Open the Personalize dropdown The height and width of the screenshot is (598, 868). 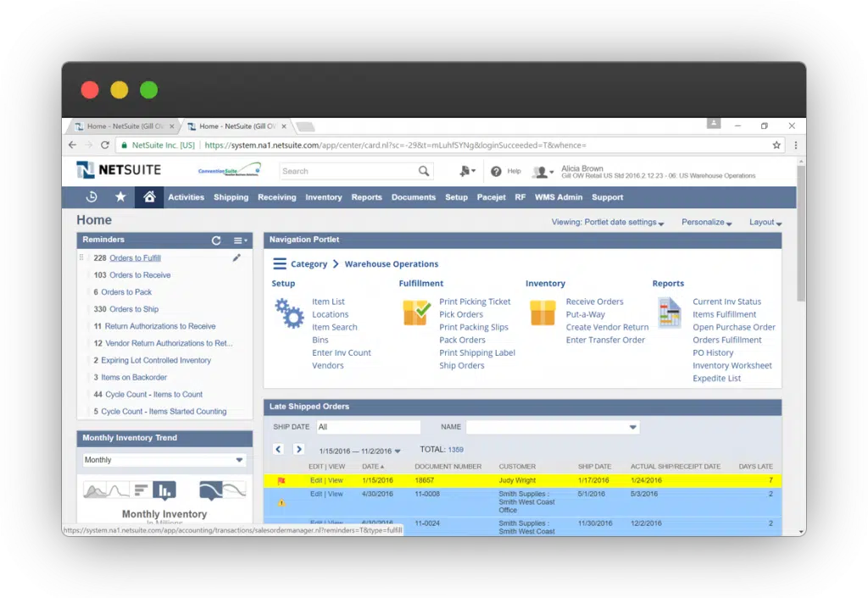click(x=706, y=222)
